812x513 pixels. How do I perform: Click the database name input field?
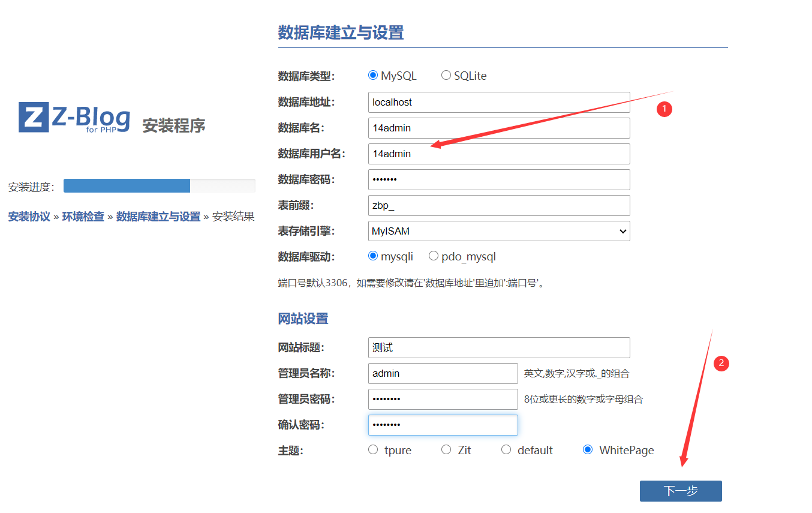pyautogui.click(x=499, y=128)
